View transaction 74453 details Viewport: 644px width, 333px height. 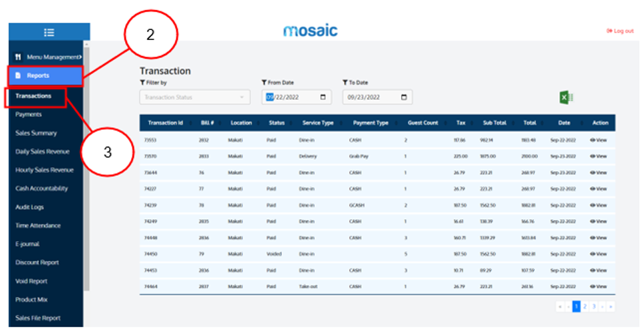point(598,270)
